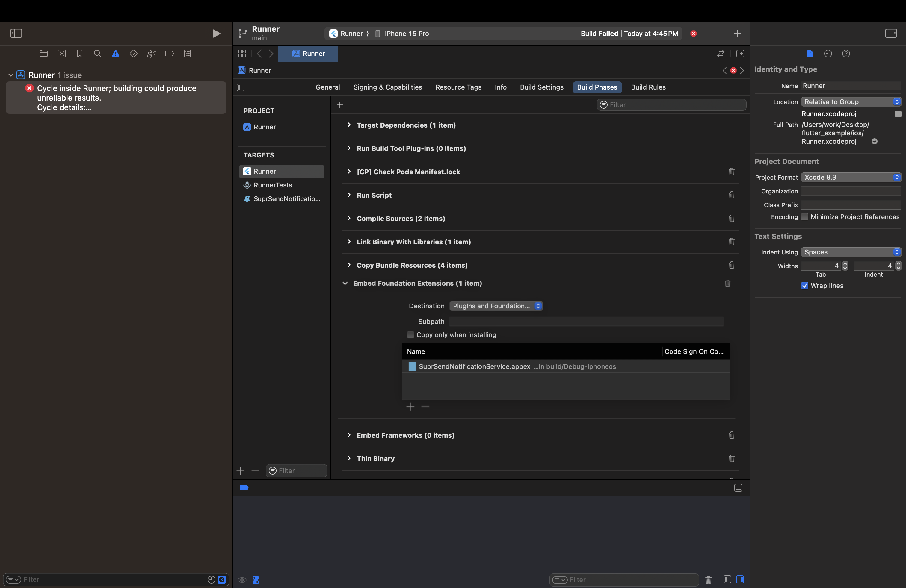Expand Link Binary With Libraries phase
The width and height of the screenshot is (906, 588).
coord(349,242)
